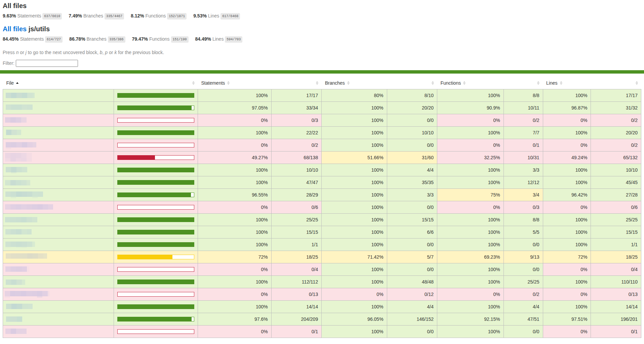Image resolution: width=644 pixels, height=344 pixels.
Task: Click the ascending sort arrow beside File
Action: (17, 83)
